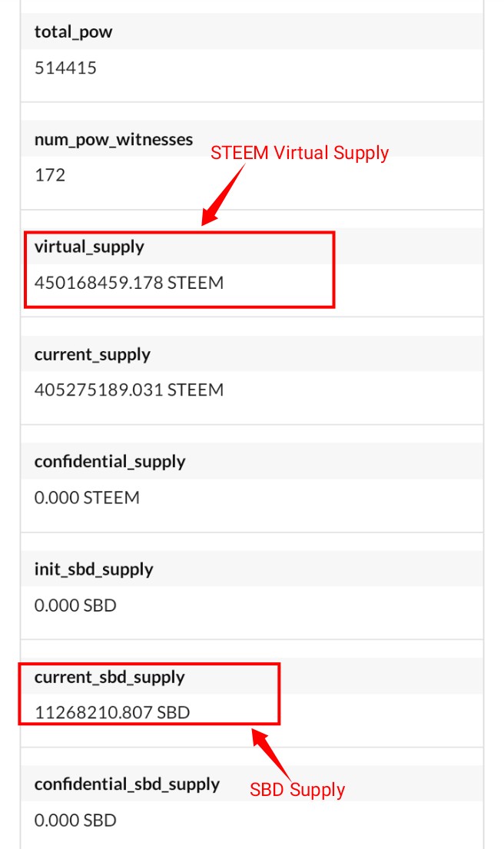Select the 11268210.807 SBD value
Screen dimensions: 504x849
[112, 713]
